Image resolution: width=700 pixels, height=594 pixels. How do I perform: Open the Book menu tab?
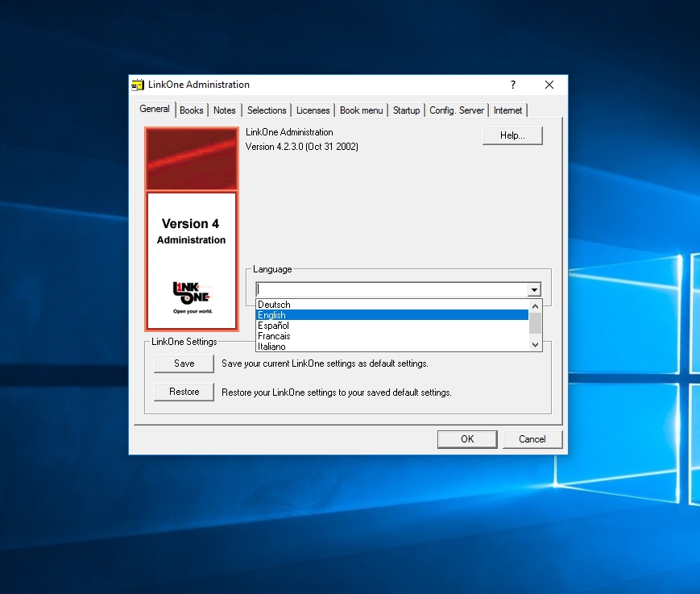361,110
